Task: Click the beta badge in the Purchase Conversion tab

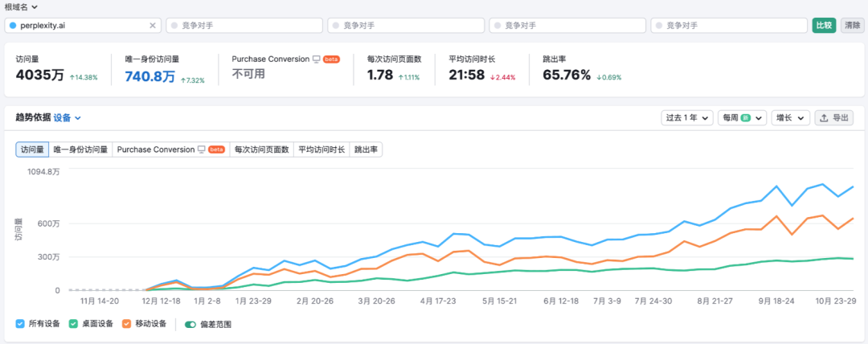Action: coord(216,149)
